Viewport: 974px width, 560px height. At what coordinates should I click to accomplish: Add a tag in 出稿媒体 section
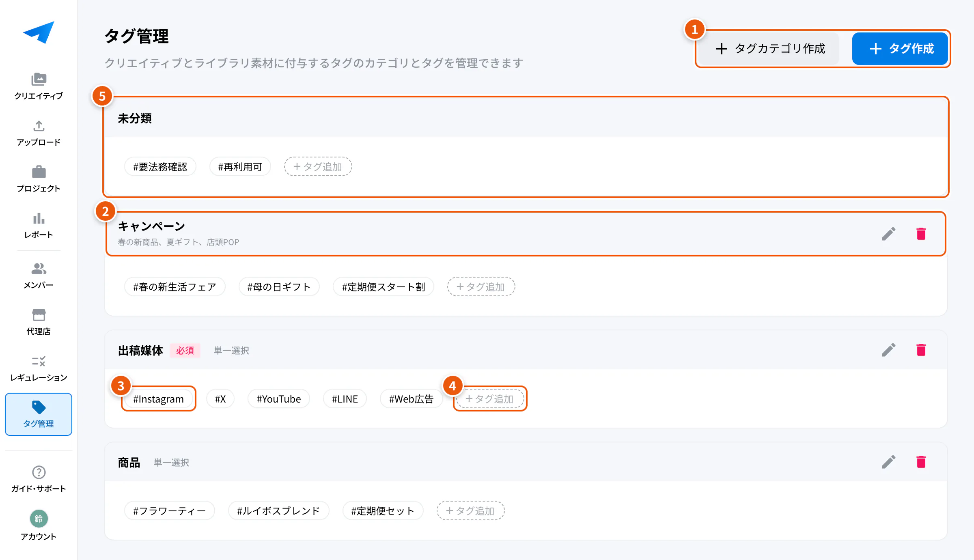point(490,398)
